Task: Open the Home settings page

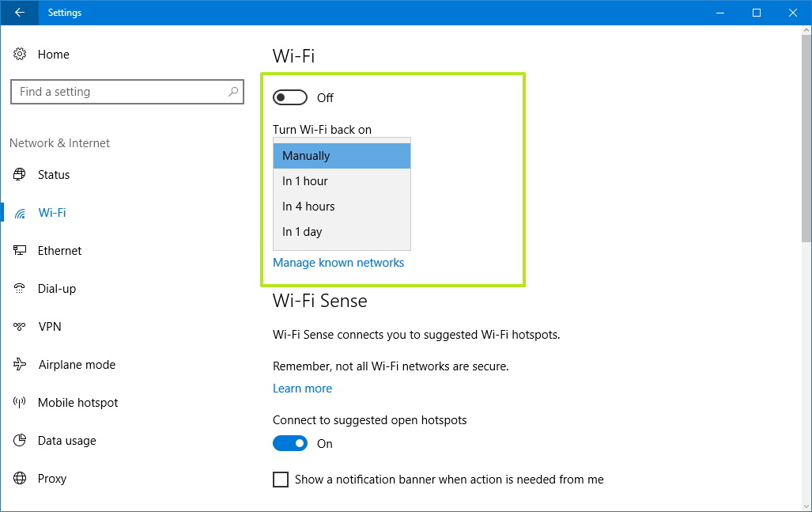Action: point(53,55)
